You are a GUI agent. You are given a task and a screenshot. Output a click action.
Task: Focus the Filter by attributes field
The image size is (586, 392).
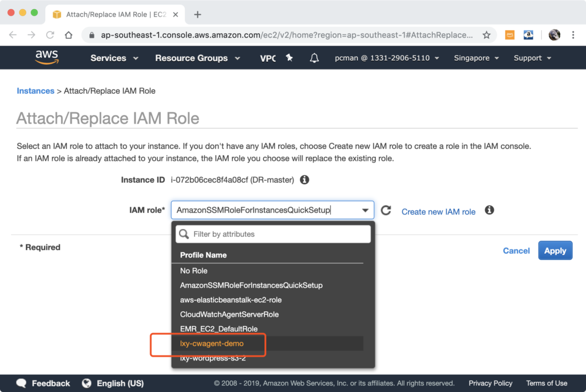273,234
